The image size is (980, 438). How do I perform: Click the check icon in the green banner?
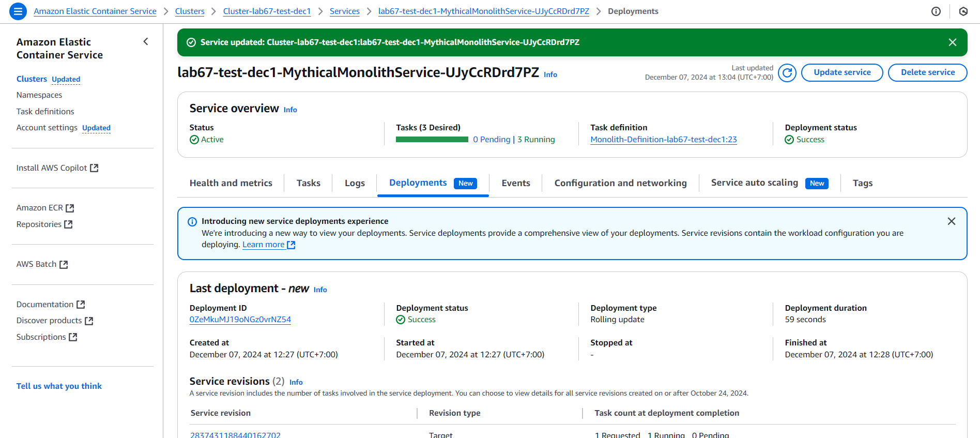coord(191,42)
